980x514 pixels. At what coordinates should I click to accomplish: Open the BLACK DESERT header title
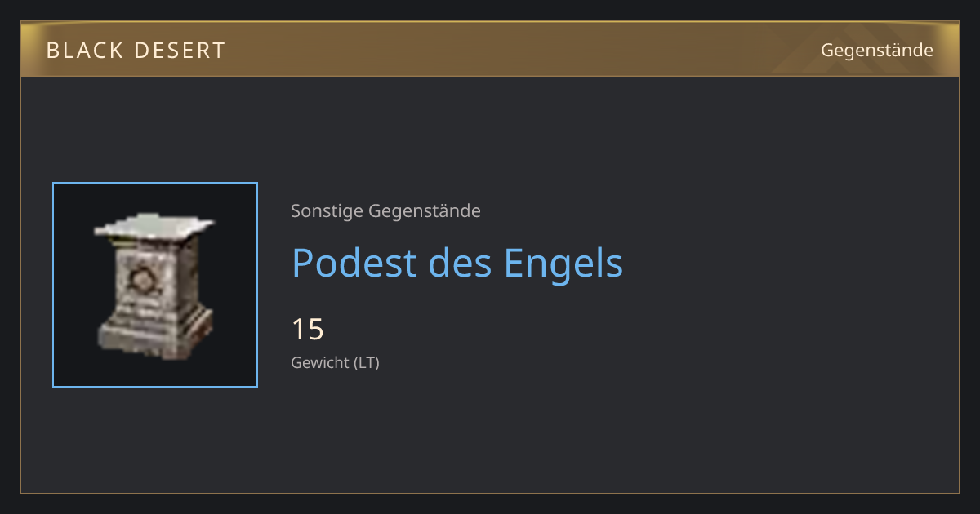pyautogui.click(x=136, y=51)
